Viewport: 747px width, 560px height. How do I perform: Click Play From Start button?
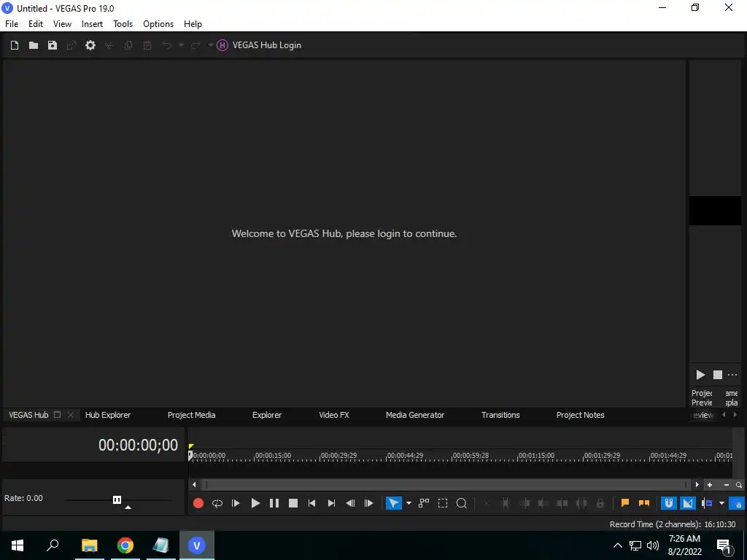(x=236, y=503)
